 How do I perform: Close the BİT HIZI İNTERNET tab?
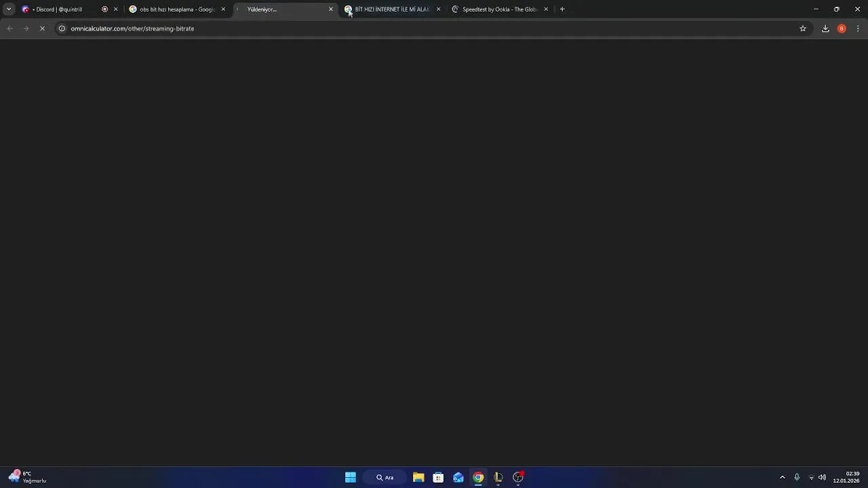click(x=438, y=9)
